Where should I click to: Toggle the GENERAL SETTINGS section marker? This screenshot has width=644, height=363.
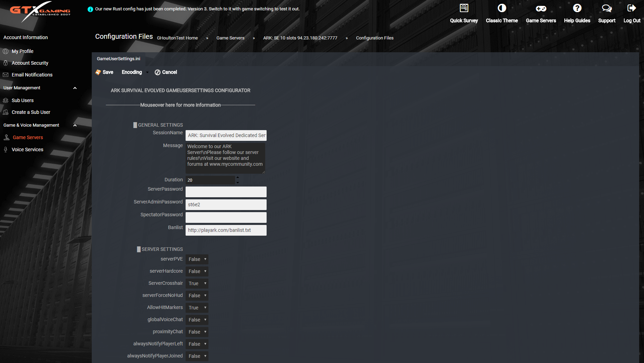pos(135,125)
